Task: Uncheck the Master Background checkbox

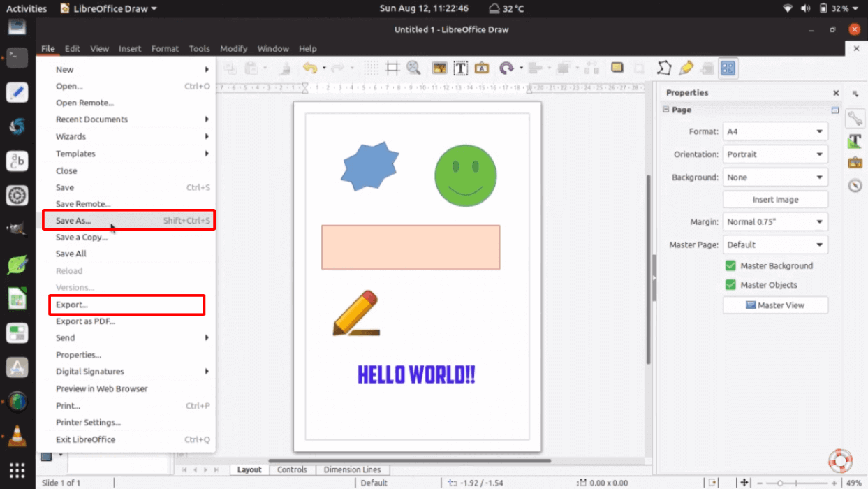Action: pos(730,266)
